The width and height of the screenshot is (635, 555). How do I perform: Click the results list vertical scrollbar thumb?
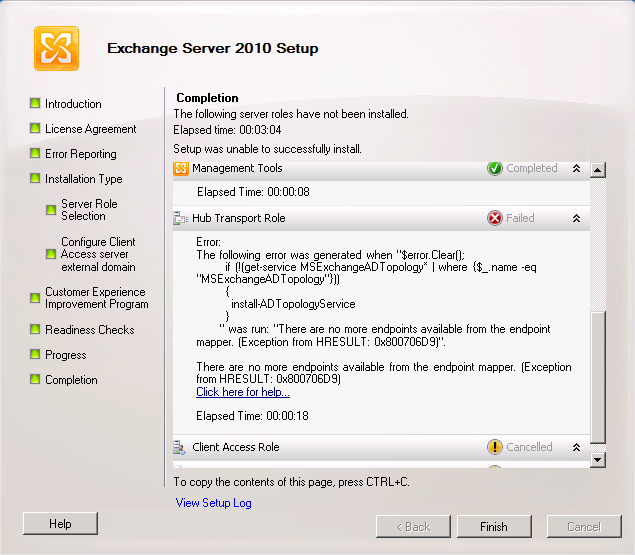[598, 377]
